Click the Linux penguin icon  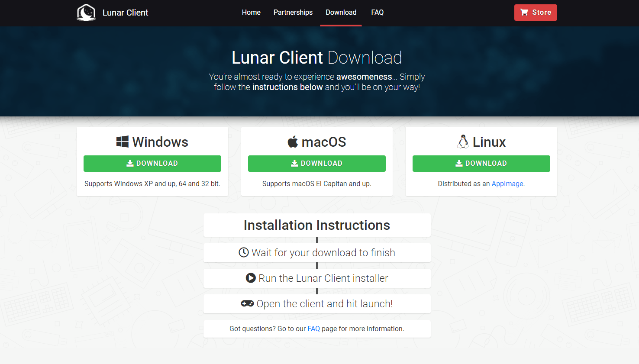tap(463, 142)
